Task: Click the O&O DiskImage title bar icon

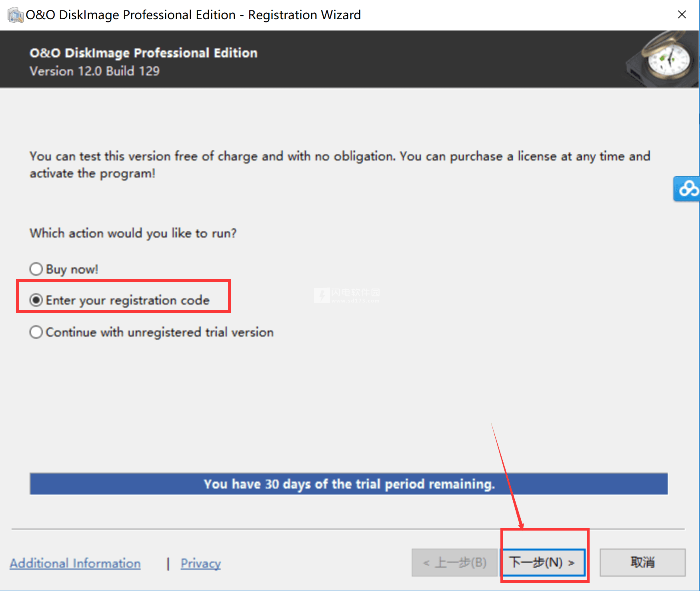Action: click(x=15, y=15)
